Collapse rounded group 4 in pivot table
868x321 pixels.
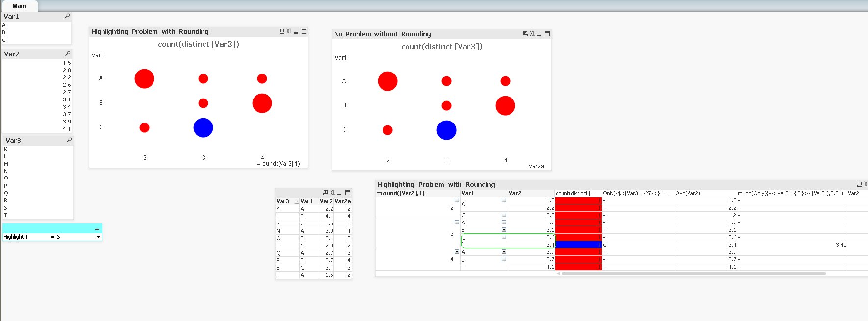point(457,252)
